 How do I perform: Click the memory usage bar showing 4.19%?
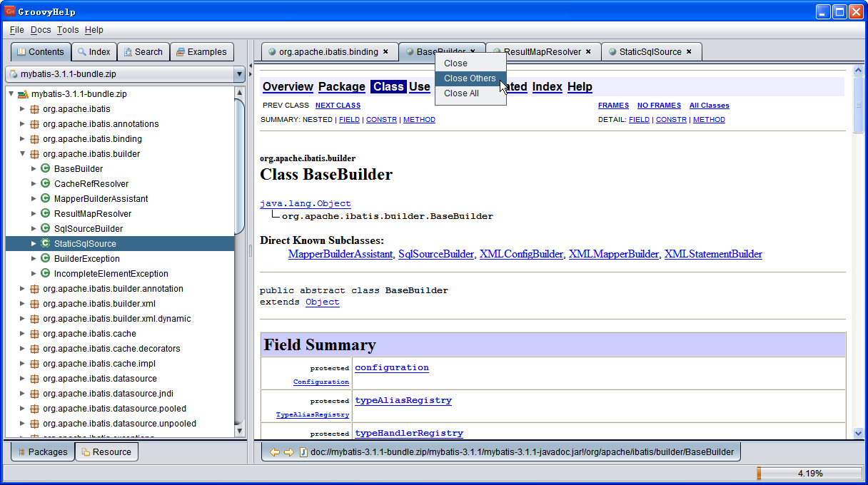coord(809,473)
